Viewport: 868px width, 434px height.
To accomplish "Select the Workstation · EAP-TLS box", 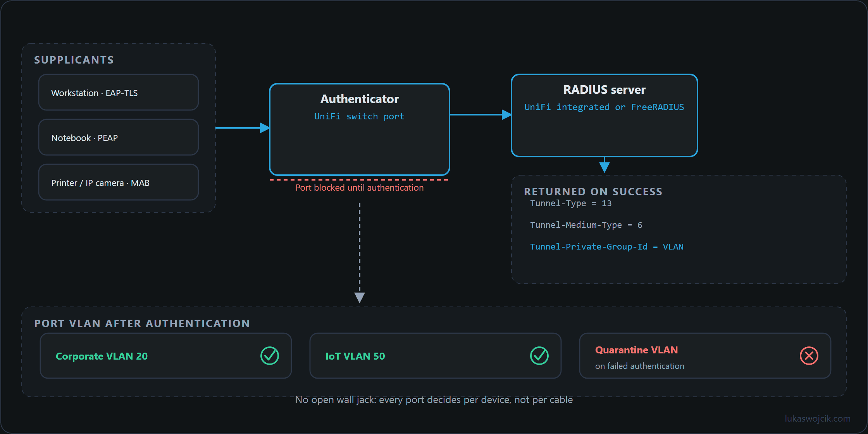I will click(x=119, y=93).
